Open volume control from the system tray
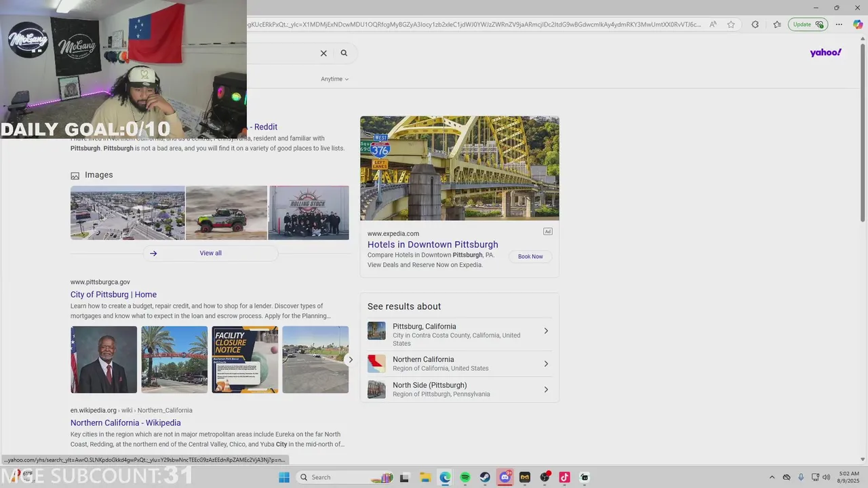This screenshot has height=488, width=868. pyautogui.click(x=826, y=477)
